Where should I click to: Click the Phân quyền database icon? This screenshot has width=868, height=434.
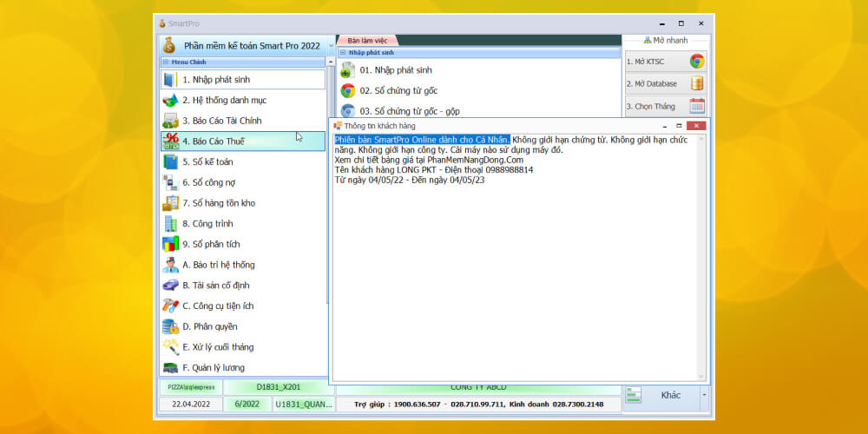pyautogui.click(x=170, y=326)
